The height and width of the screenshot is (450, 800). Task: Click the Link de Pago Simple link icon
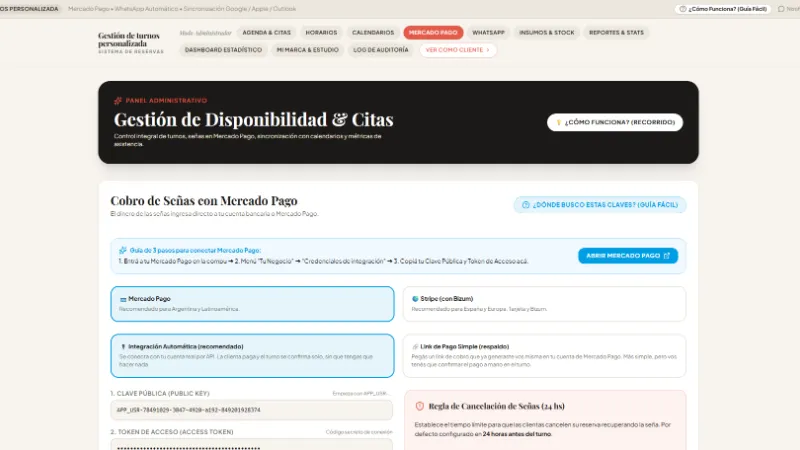[415, 346]
